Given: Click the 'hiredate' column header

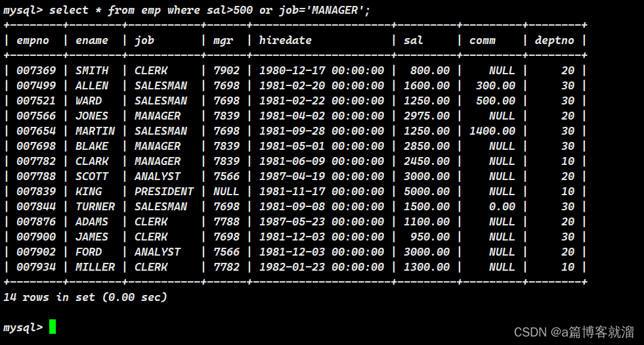Looking at the screenshot, I should pyautogui.click(x=286, y=40).
